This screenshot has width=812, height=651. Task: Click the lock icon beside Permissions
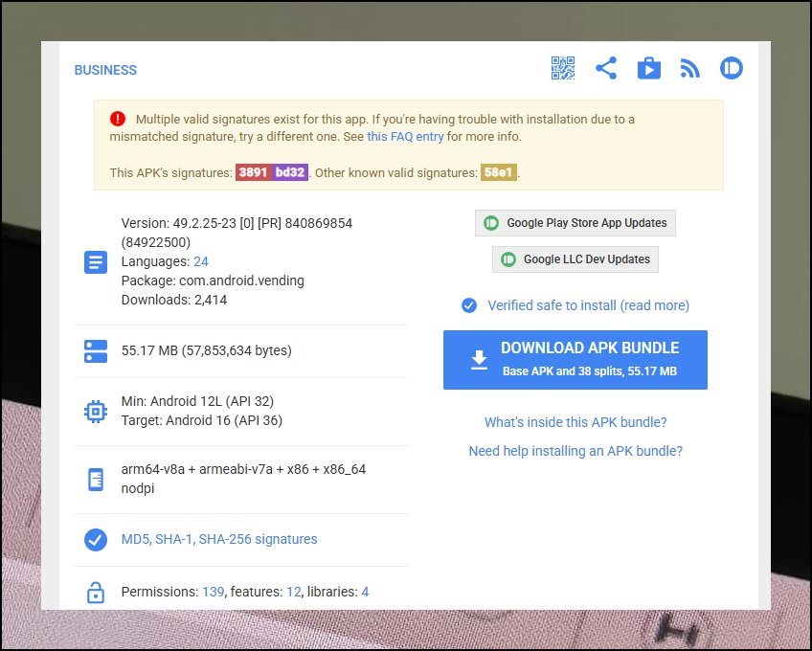click(x=96, y=593)
